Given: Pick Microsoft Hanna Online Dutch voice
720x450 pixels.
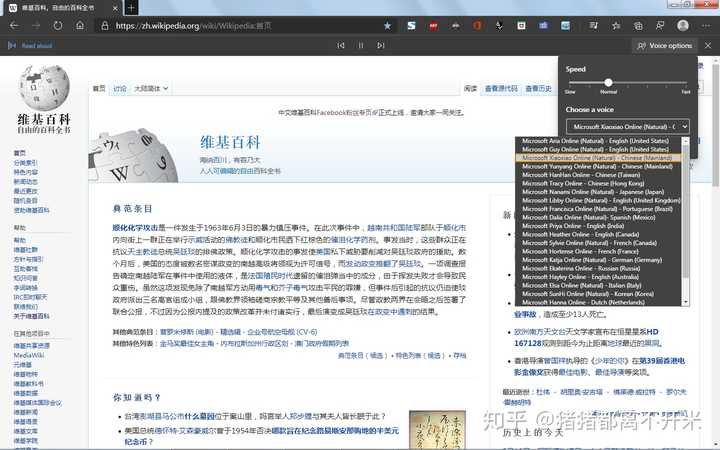Looking at the screenshot, I should (598, 302).
